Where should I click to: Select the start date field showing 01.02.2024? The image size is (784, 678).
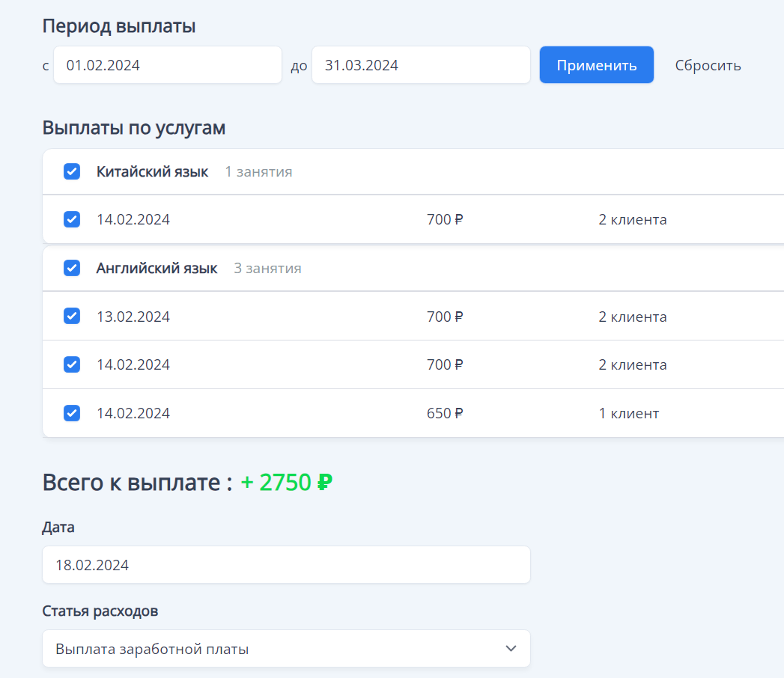point(167,65)
